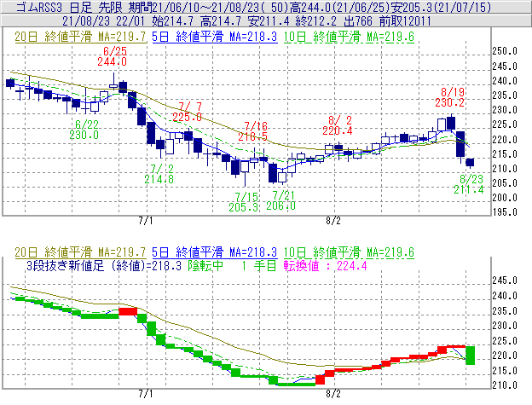Select the 7/15 205.3 low annotation

244,202
